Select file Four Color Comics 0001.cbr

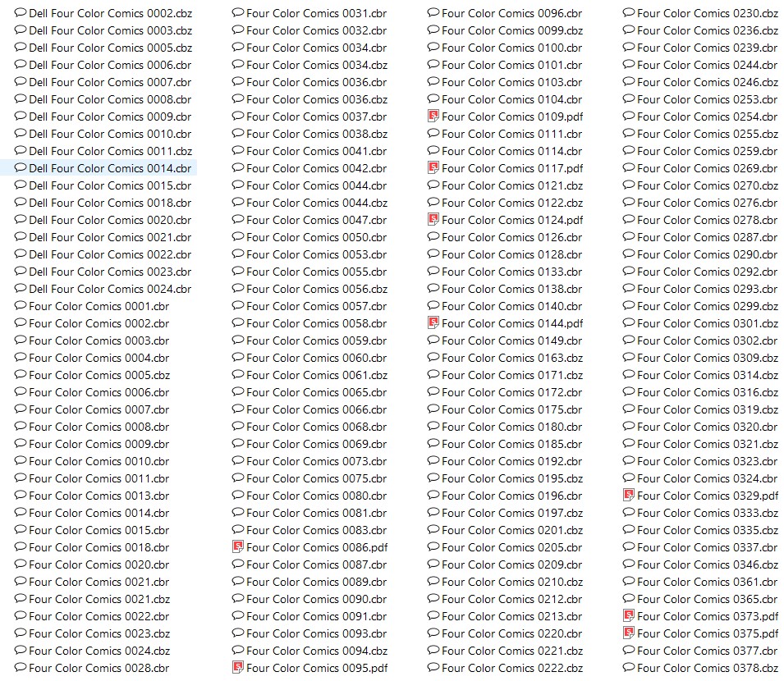click(x=92, y=306)
